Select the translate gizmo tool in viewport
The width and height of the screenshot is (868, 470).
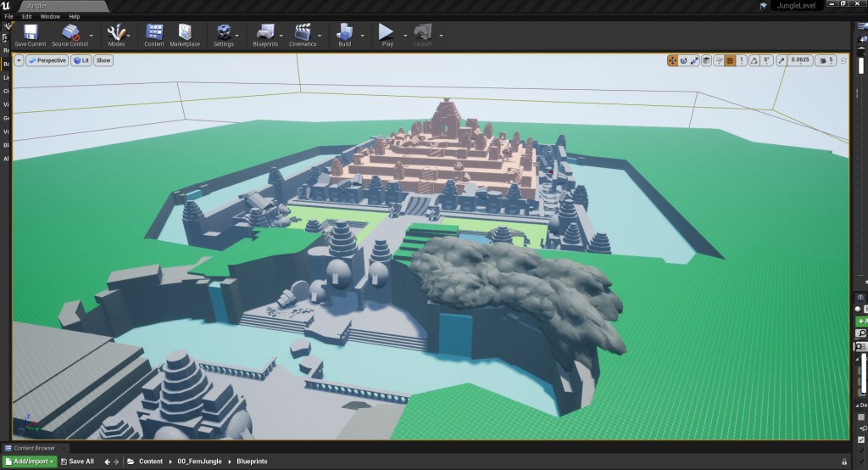pos(672,60)
